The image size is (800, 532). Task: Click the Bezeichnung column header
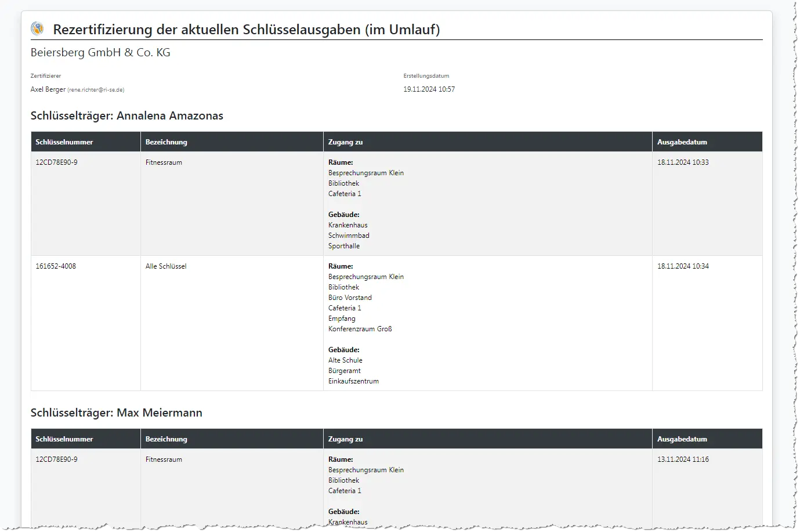click(x=166, y=142)
